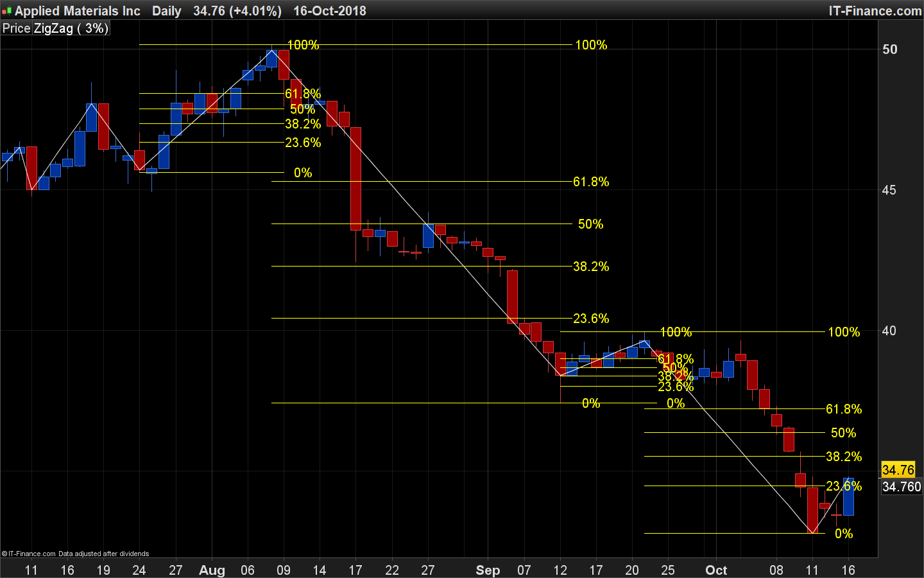The width and height of the screenshot is (924, 578).
Task: Select date 24 on the time axis
Action: click(139, 570)
